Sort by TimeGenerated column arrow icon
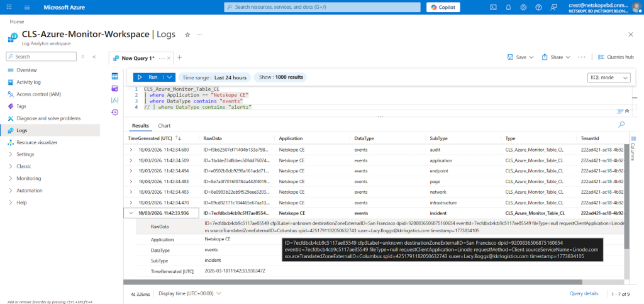The image size is (644, 304). tap(178, 138)
